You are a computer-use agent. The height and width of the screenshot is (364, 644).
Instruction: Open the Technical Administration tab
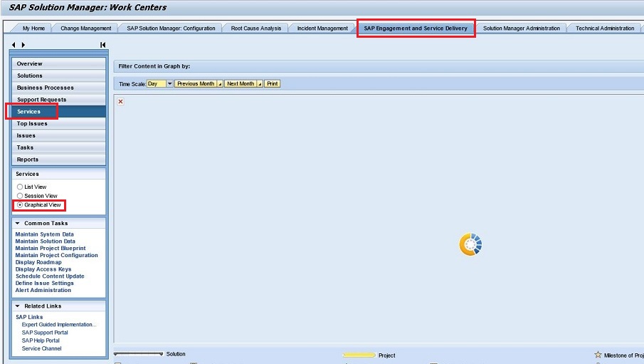[605, 28]
